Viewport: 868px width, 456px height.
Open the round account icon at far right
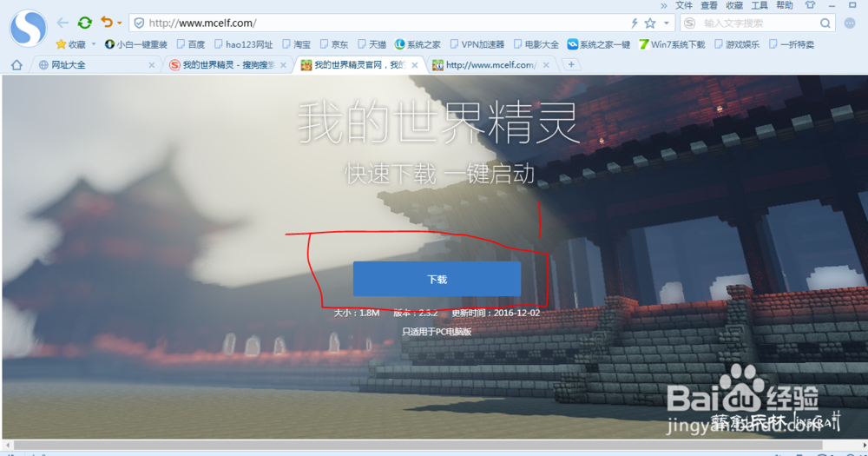click(x=850, y=23)
